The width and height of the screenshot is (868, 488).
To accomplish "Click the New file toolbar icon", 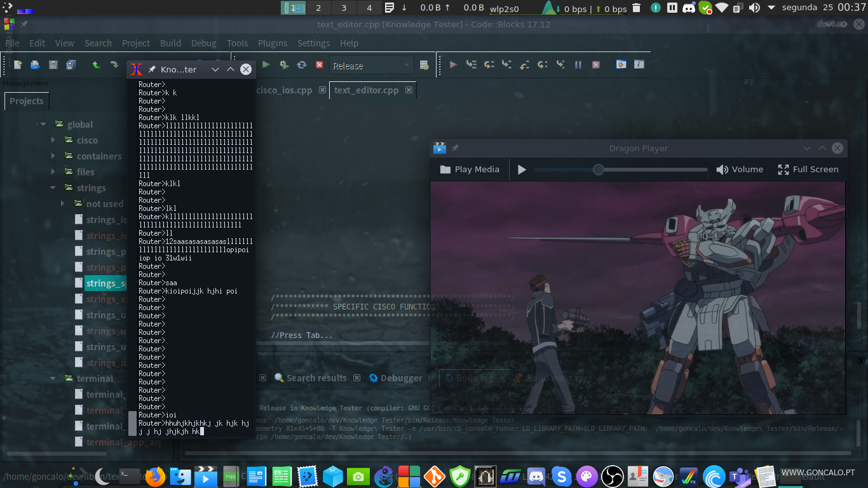I will (x=18, y=65).
